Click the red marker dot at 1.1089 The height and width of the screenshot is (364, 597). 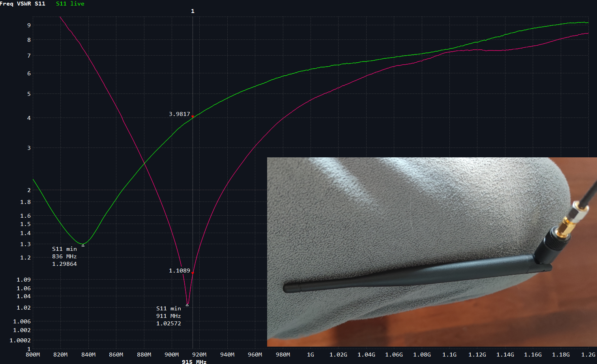click(x=193, y=273)
